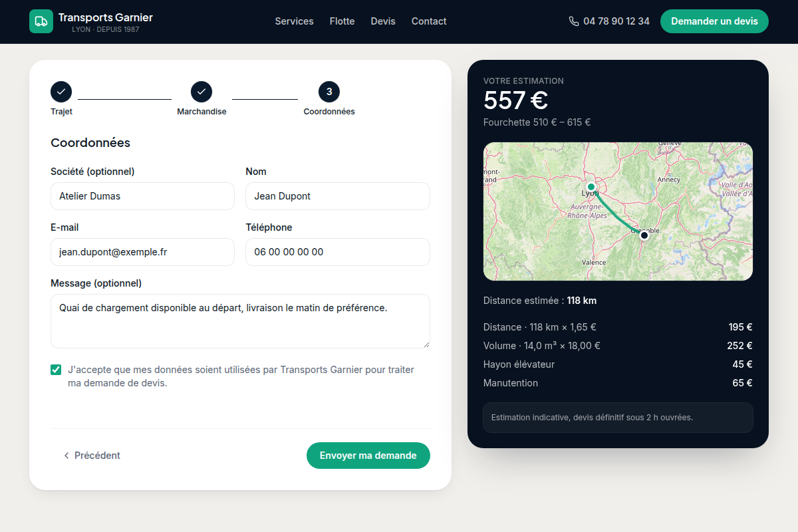Click the consent text about Transports Garnier

[x=241, y=376]
